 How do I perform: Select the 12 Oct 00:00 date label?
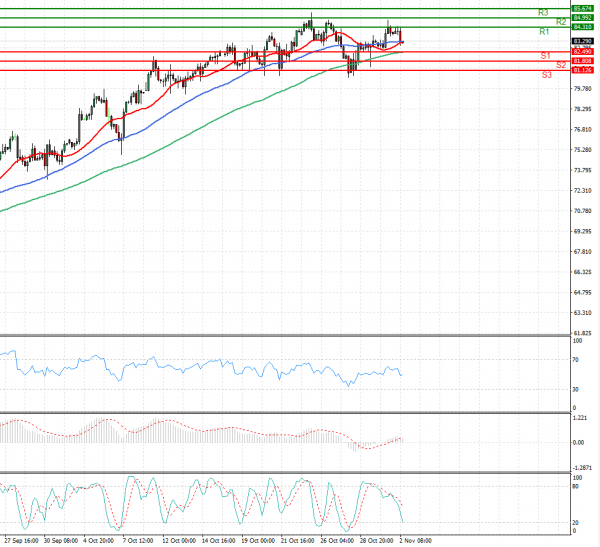click(179, 541)
